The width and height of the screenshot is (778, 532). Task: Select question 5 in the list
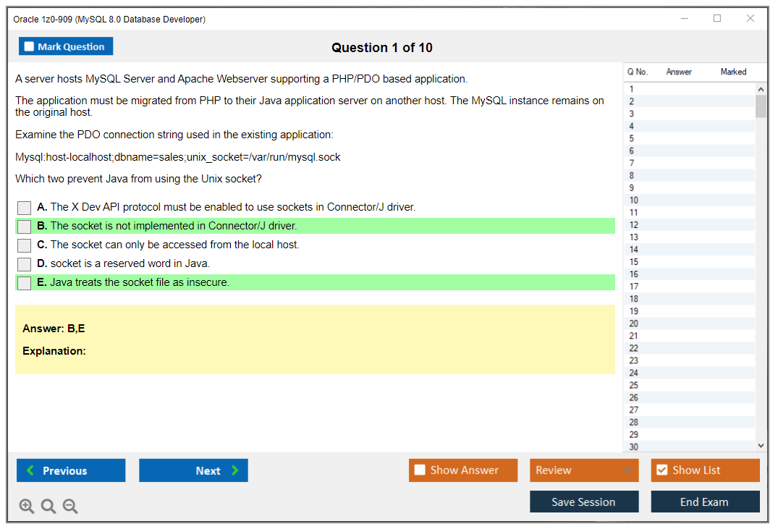[689, 138]
